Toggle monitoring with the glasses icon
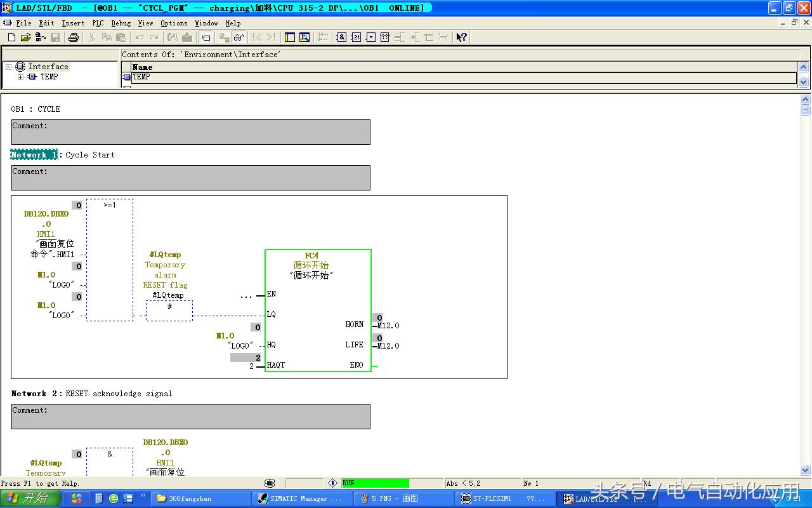 coord(239,37)
